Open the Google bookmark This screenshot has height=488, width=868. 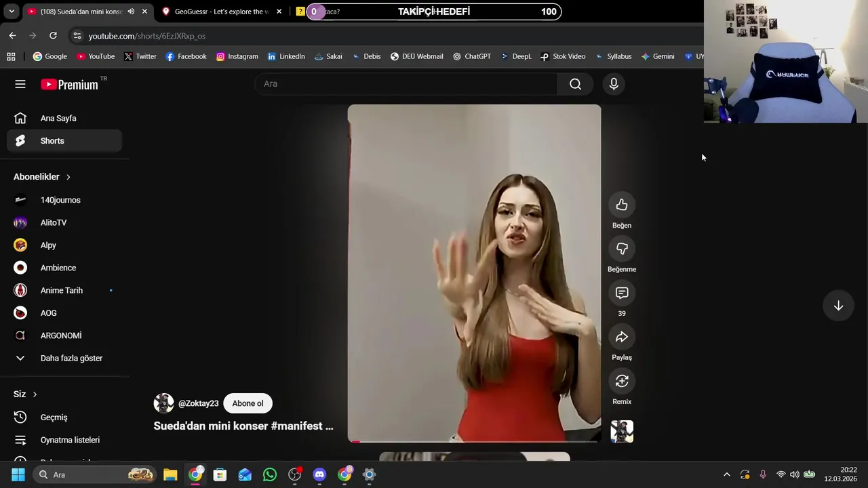[x=50, y=56]
